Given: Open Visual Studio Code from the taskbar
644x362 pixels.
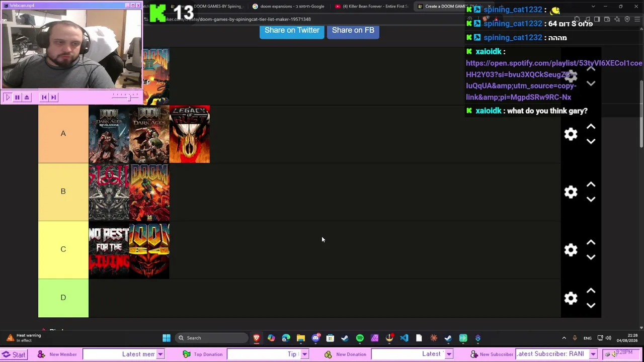Looking at the screenshot, I should 404,338.
